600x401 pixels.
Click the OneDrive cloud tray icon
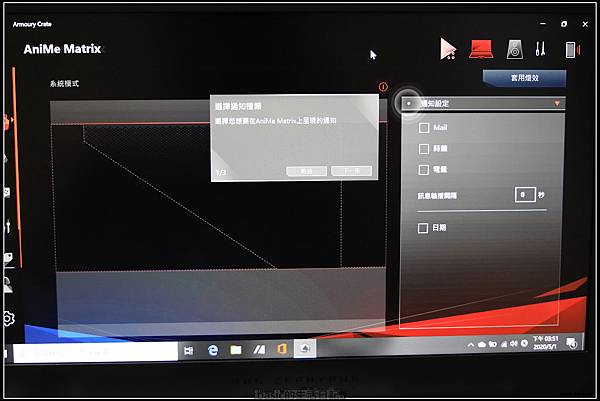(x=482, y=344)
